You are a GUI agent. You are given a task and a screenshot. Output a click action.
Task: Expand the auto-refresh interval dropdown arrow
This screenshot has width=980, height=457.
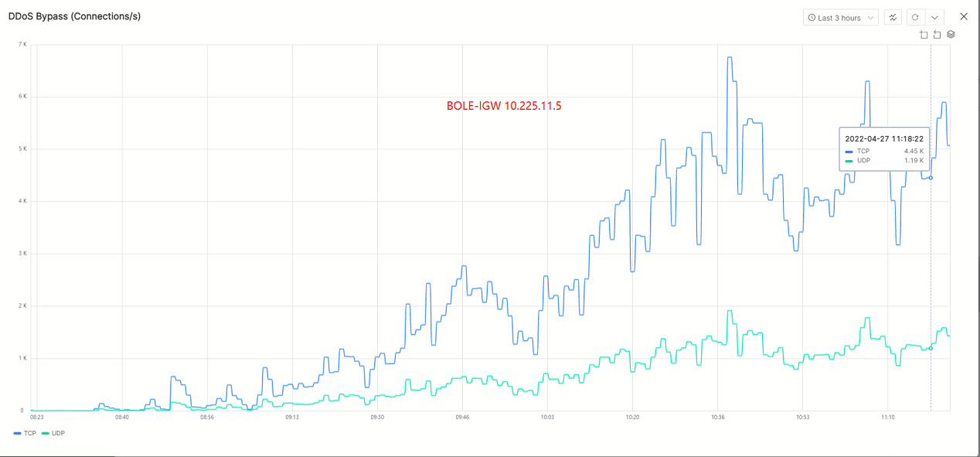[x=935, y=18]
